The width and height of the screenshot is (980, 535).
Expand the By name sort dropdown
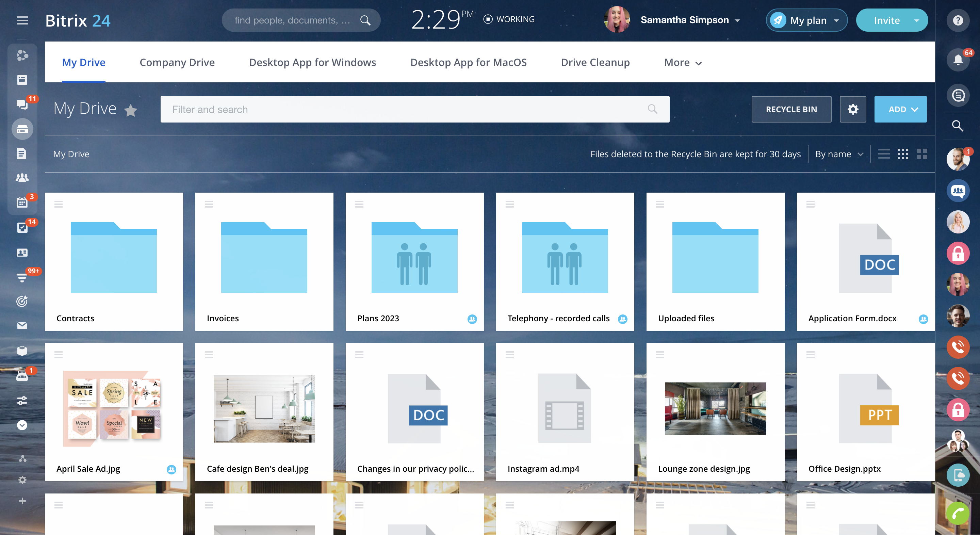coord(839,154)
